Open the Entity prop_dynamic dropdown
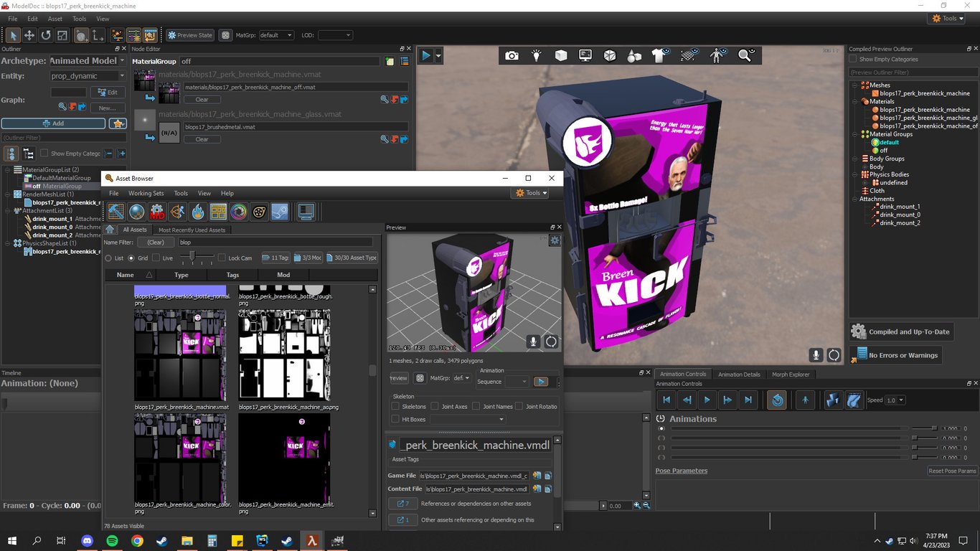 pyautogui.click(x=88, y=76)
